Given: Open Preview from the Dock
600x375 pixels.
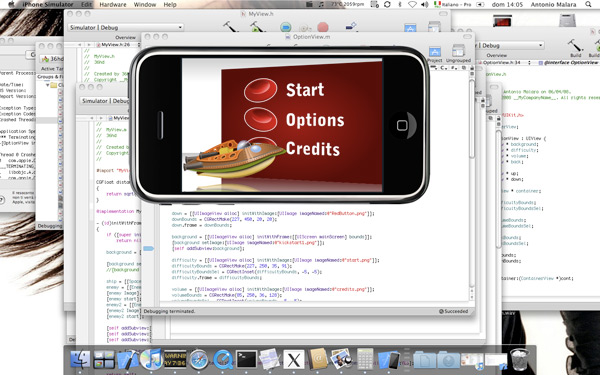Looking at the screenshot, I should [341, 360].
